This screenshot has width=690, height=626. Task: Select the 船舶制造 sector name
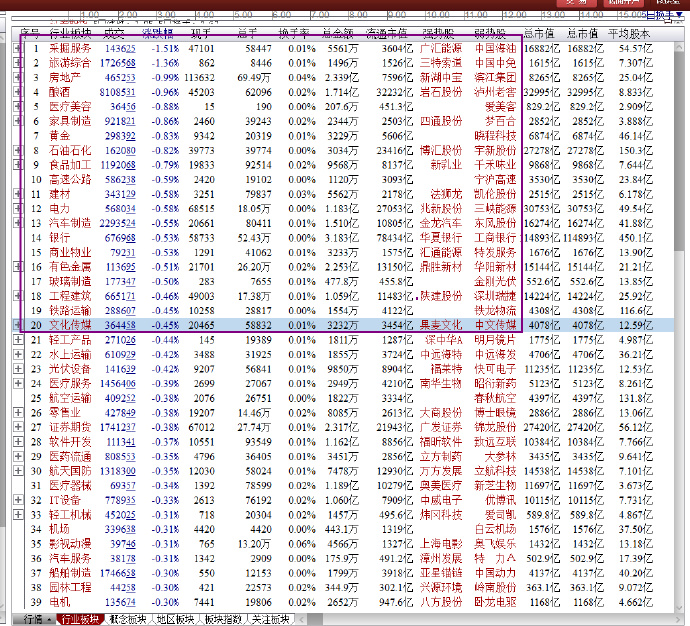(70, 573)
